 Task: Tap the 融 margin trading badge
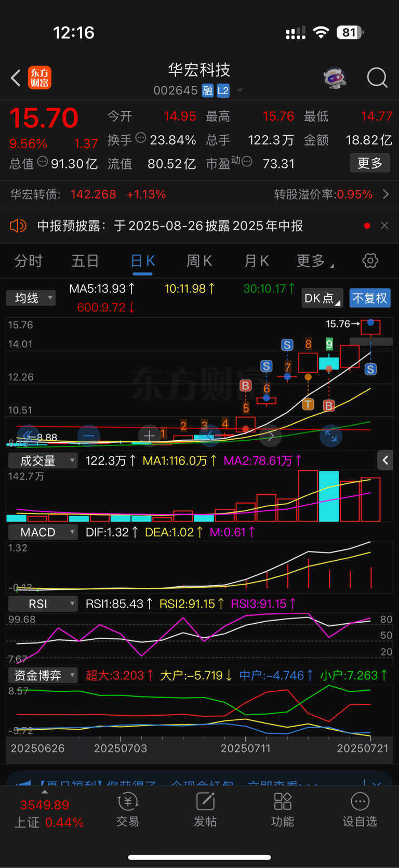click(x=208, y=90)
